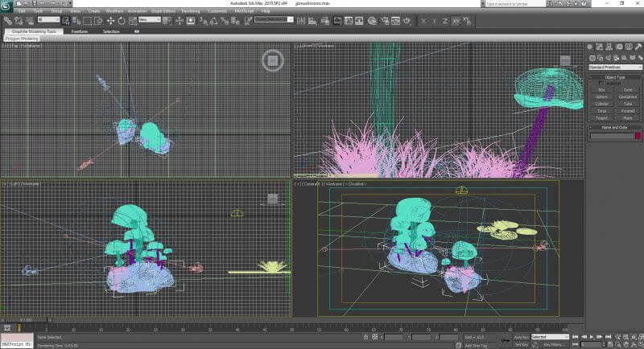Show the Rendered Frame Window
Screen dimensions: 644x349
(x=395, y=20)
